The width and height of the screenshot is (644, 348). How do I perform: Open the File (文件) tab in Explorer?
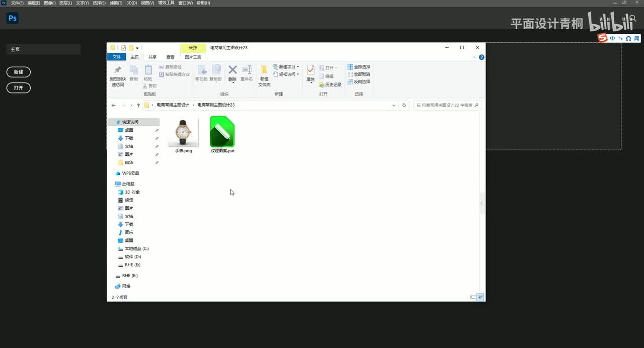click(117, 57)
